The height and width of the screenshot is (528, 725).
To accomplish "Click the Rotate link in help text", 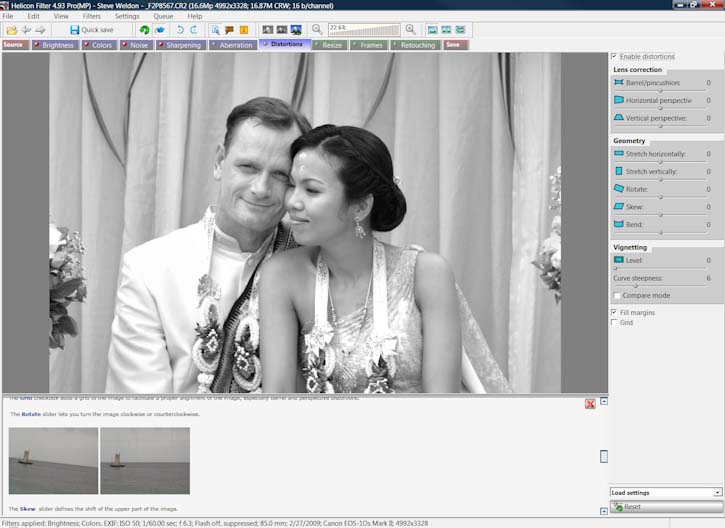I will (x=31, y=414).
